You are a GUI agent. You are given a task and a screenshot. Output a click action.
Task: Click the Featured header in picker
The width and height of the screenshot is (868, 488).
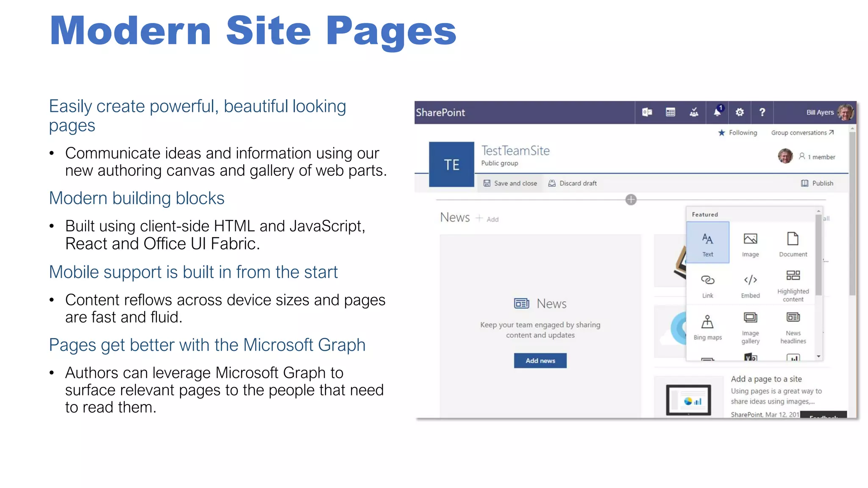(x=705, y=214)
